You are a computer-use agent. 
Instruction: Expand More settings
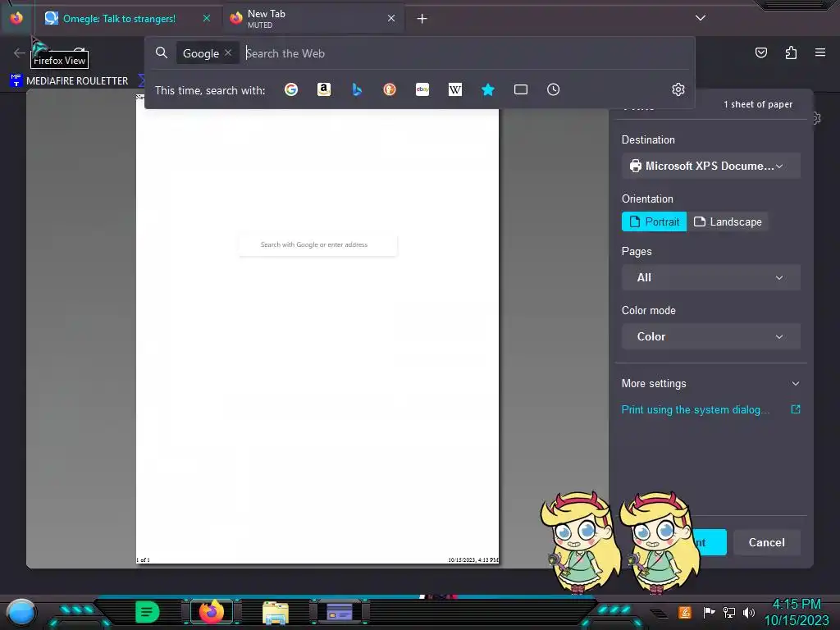[x=710, y=384]
